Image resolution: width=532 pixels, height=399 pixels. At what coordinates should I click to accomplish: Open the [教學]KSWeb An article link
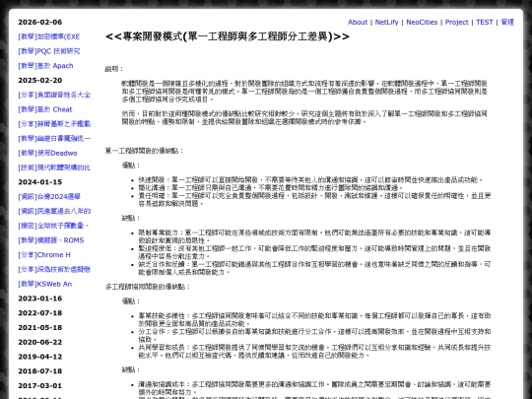(45, 284)
